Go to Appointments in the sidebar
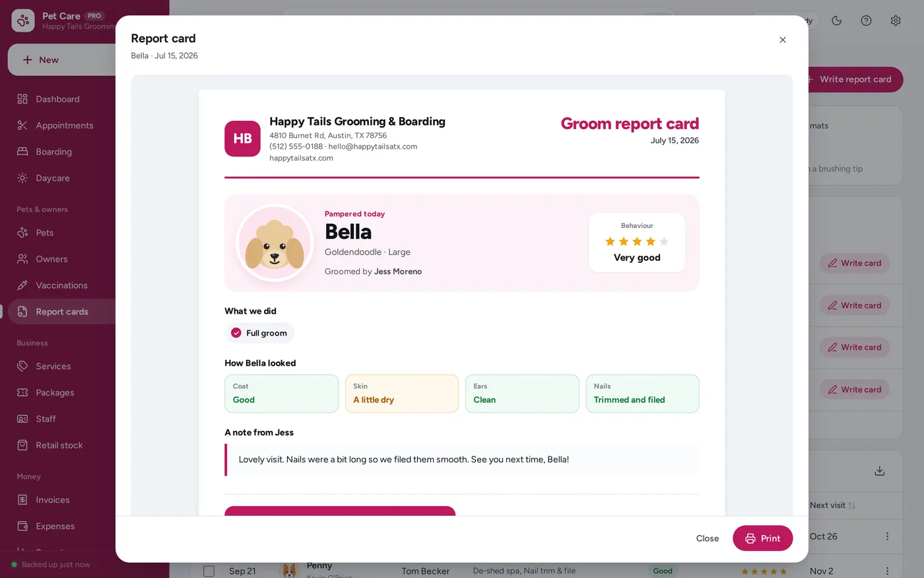Image resolution: width=924 pixels, height=578 pixels. tap(64, 126)
